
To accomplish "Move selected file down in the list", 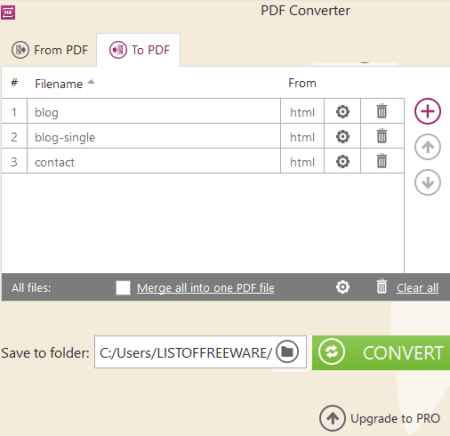I will pyautogui.click(x=428, y=182).
